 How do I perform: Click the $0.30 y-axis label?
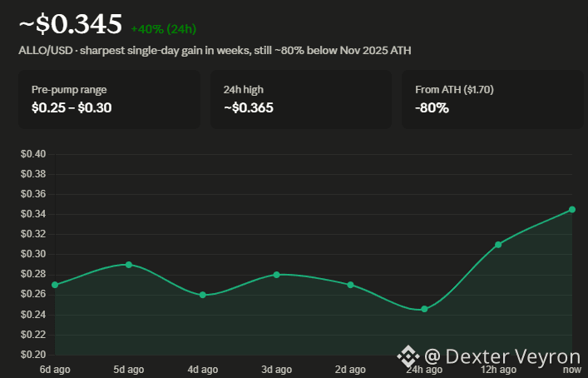coord(33,254)
